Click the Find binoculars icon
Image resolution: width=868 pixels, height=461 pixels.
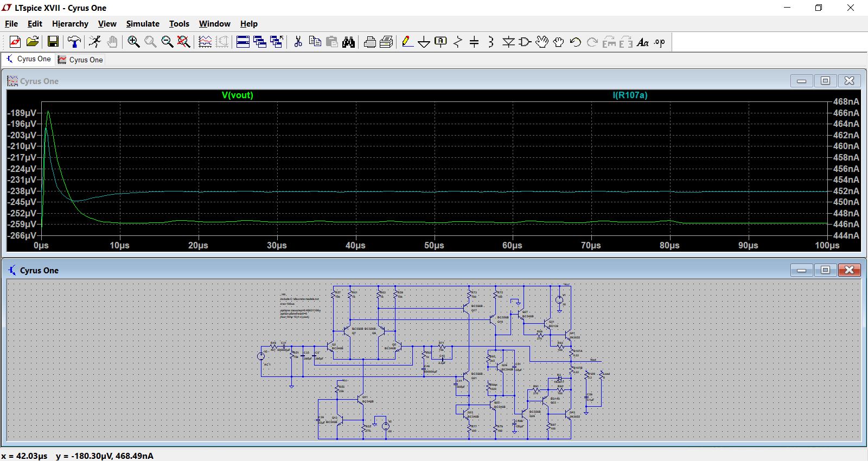click(348, 42)
